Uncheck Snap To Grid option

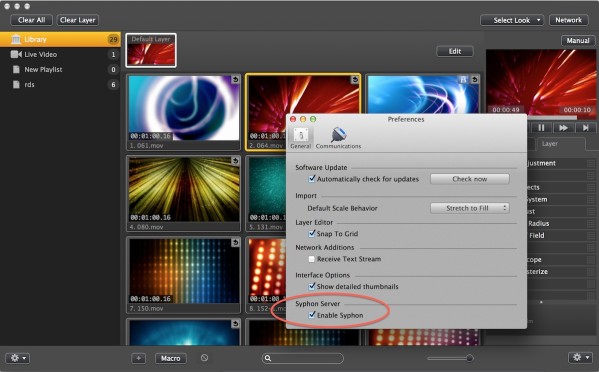312,233
